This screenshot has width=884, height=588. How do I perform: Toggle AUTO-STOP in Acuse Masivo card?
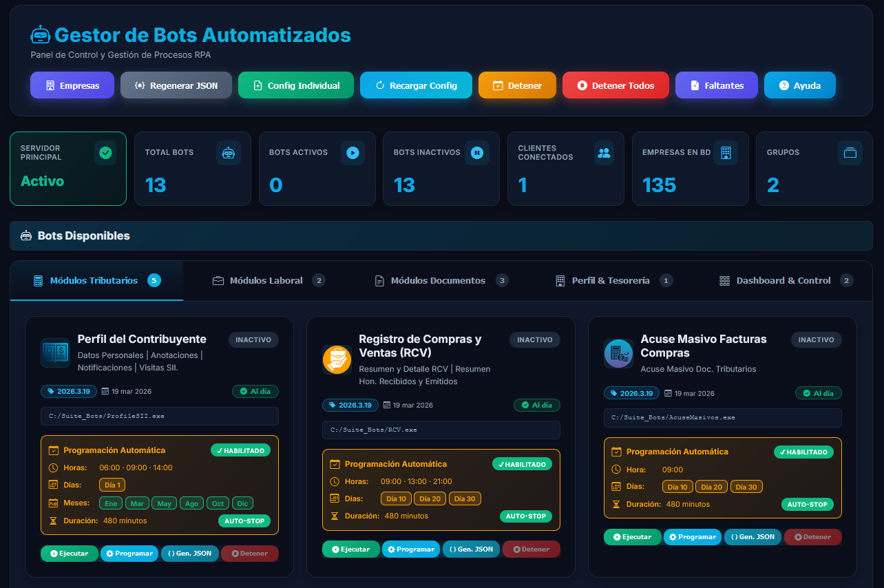click(808, 504)
